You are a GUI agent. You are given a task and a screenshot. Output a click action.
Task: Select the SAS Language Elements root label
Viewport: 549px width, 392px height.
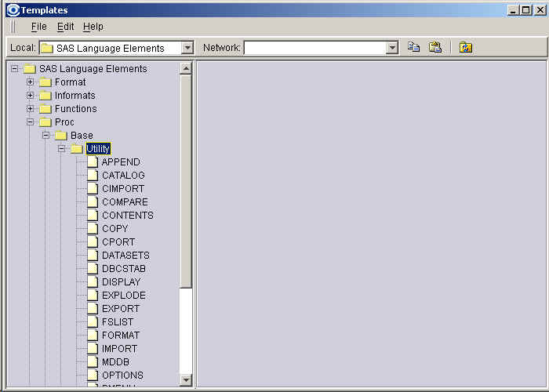coord(93,69)
